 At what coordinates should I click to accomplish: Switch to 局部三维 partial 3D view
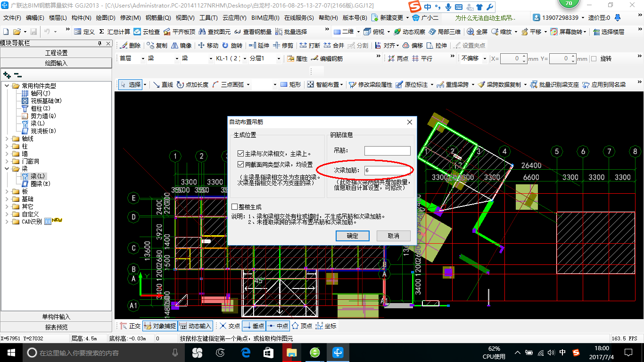tap(445, 32)
